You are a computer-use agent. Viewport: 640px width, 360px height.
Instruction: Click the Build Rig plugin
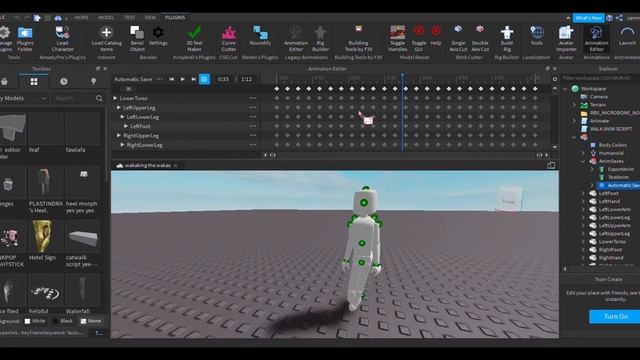click(x=507, y=39)
